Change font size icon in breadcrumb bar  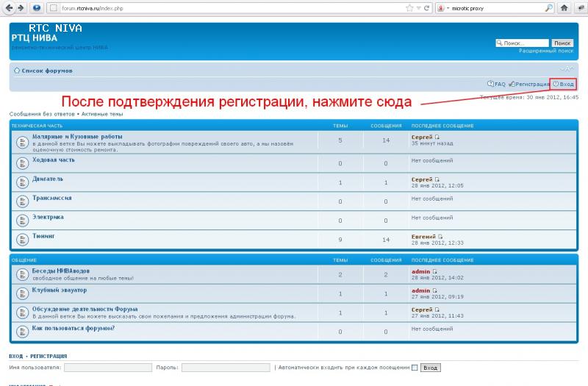coord(567,69)
